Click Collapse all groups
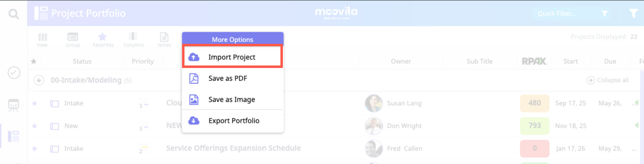The height and width of the screenshot is (164, 644). tap(608, 80)
